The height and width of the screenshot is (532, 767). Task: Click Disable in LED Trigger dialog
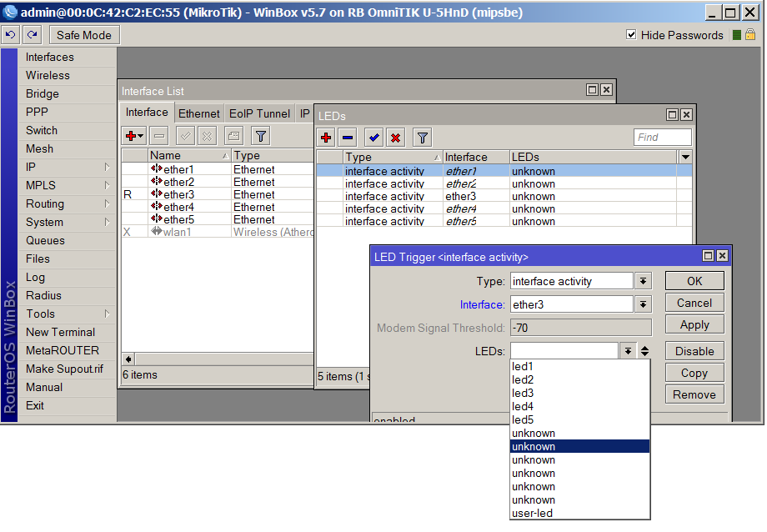click(x=694, y=351)
